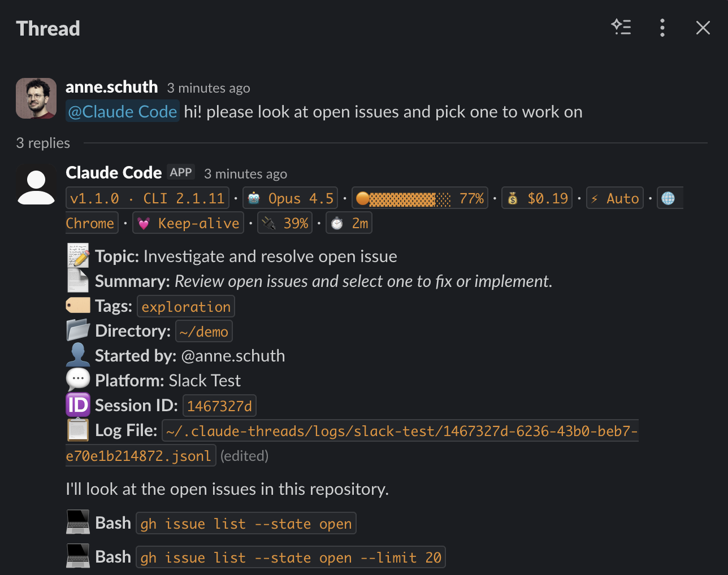The width and height of the screenshot is (728, 575).
Task: Click the 1467327d session ID code
Action: (219, 406)
